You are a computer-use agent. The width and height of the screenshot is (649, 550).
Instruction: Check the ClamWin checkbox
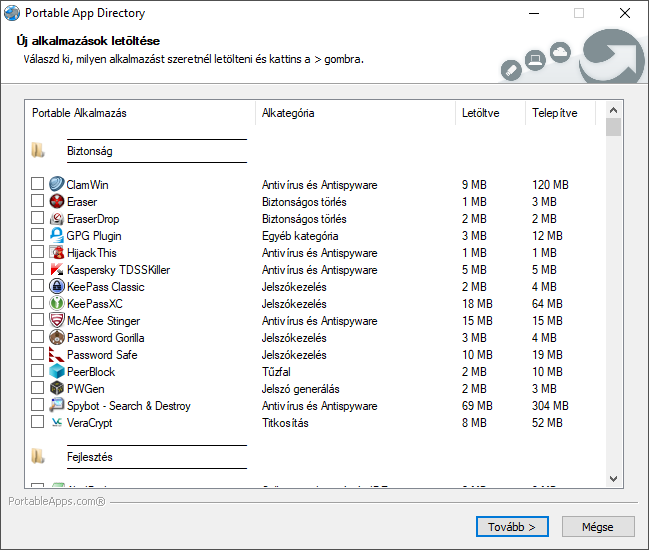37,183
